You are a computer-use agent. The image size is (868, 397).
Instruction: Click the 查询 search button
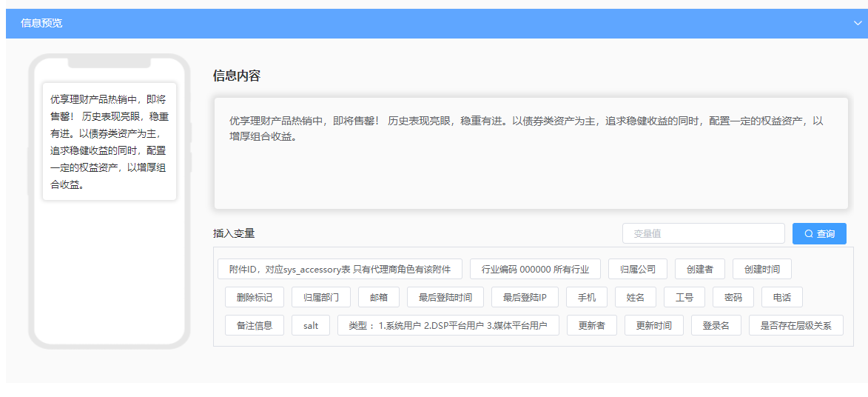point(819,233)
